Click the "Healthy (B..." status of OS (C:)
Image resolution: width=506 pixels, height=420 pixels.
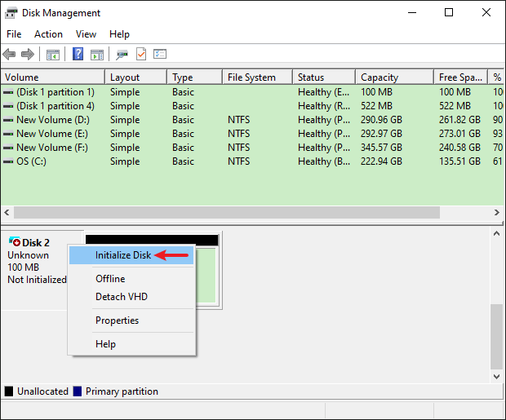click(x=324, y=161)
